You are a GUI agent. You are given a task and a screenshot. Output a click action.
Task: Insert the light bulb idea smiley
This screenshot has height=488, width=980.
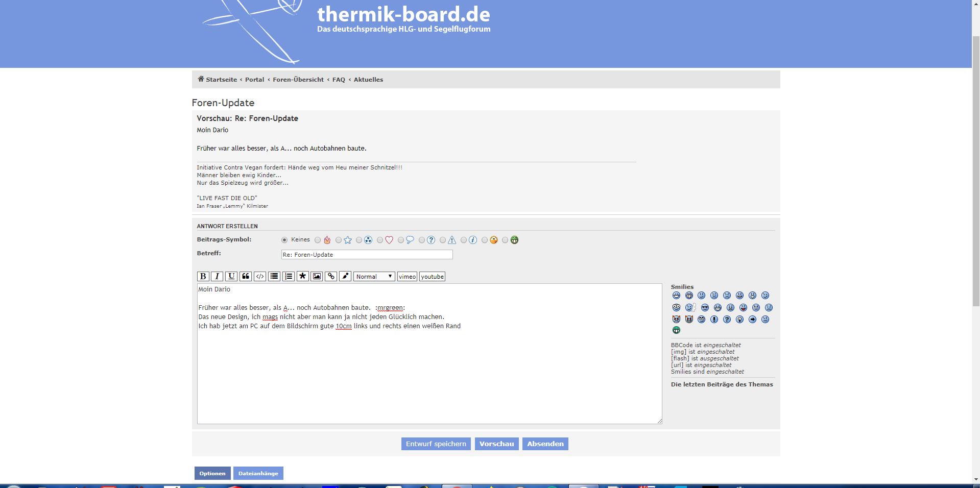[x=739, y=320]
